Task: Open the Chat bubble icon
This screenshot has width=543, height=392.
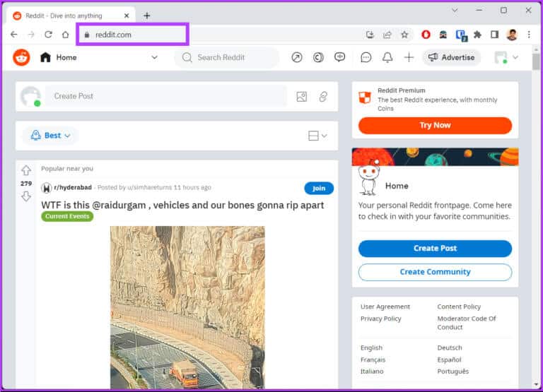Action: click(366, 58)
